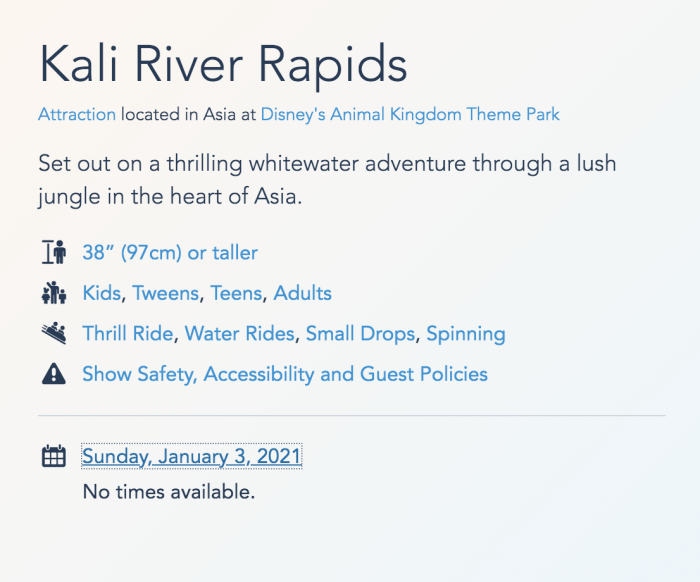Screen dimensions: 700x582
Task: Select the 38" (97cm) or taller link
Action: click(x=170, y=253)
